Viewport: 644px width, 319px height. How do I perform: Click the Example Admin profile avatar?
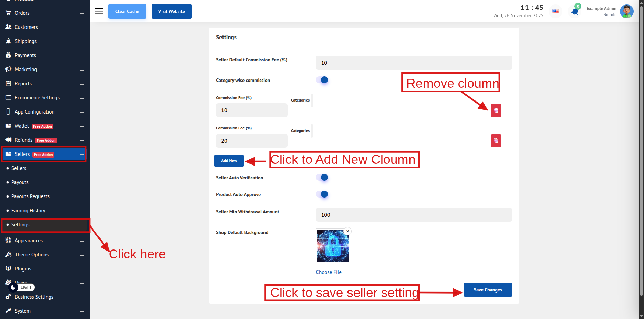(626, 11)
